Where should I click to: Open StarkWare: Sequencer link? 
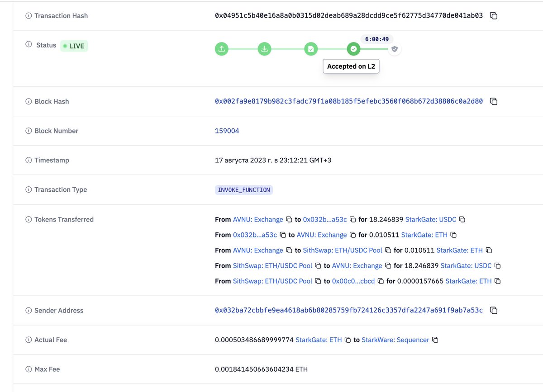395,340
